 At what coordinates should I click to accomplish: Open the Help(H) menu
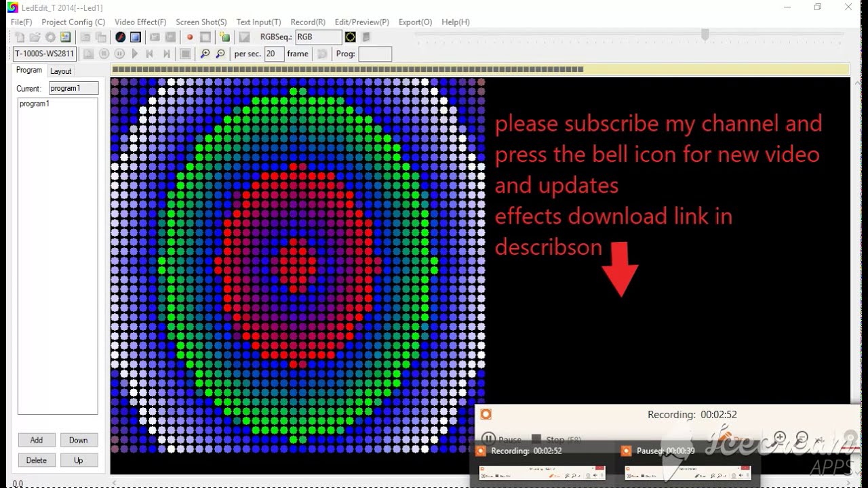(x=456, y=22)
